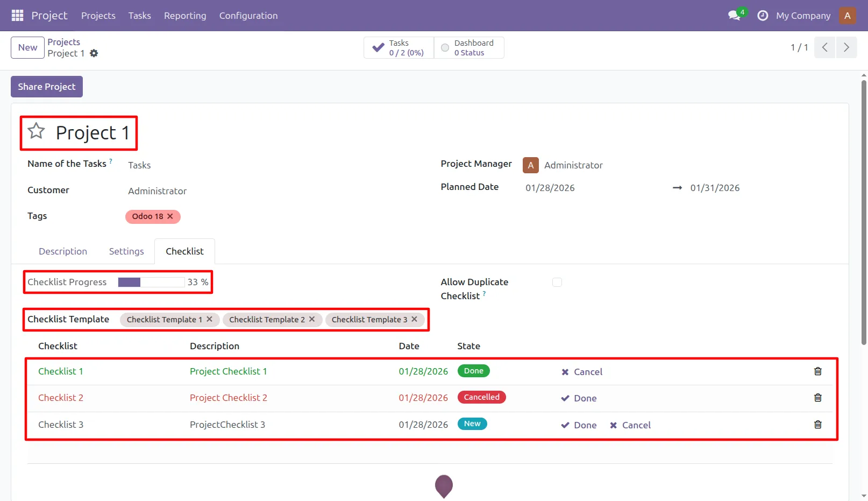Screen dimensions: 868x501
Task: Mark Checklist 2 as Done
Action: click(579, 398)
